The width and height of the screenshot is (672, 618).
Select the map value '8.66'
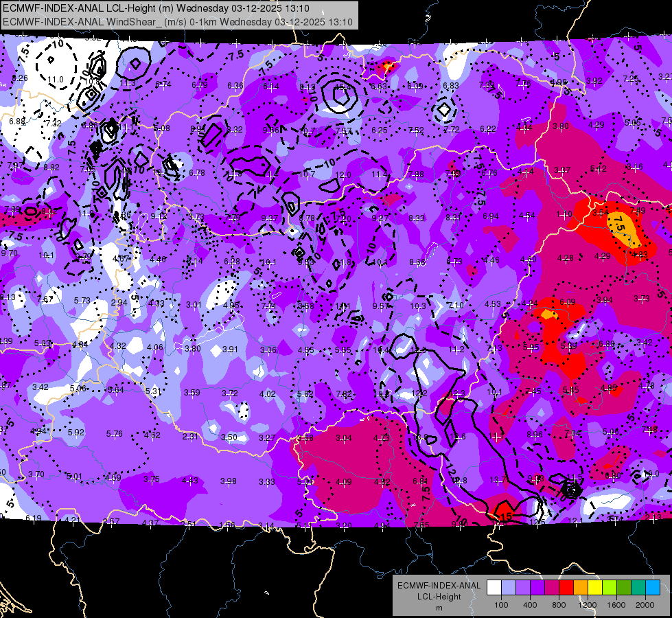[417, 262]
